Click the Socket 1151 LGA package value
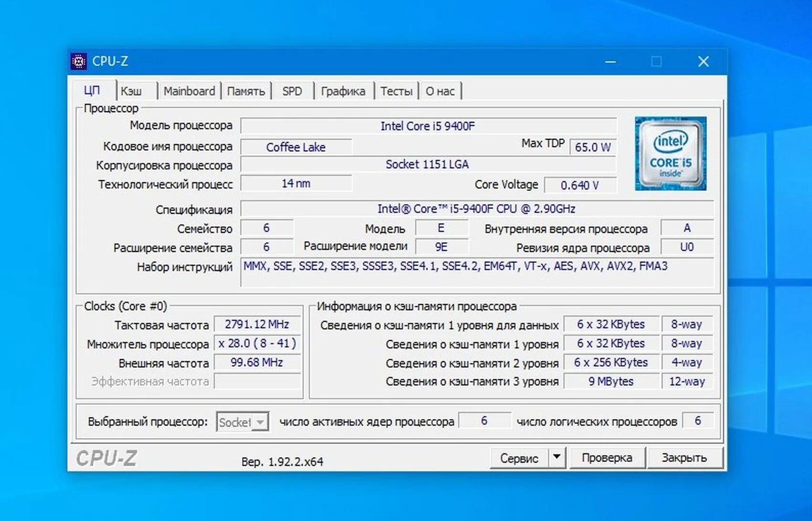This screenshot has width=812, height=521. point(428,164)
